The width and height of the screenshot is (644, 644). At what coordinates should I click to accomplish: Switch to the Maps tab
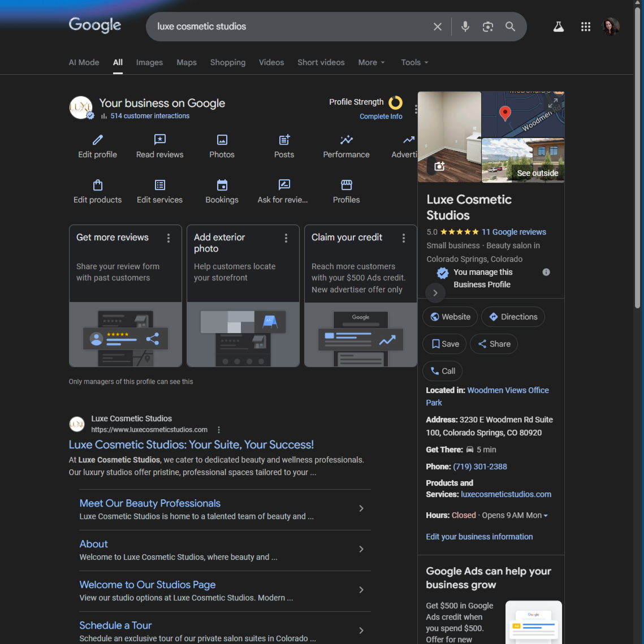(187, 62)
